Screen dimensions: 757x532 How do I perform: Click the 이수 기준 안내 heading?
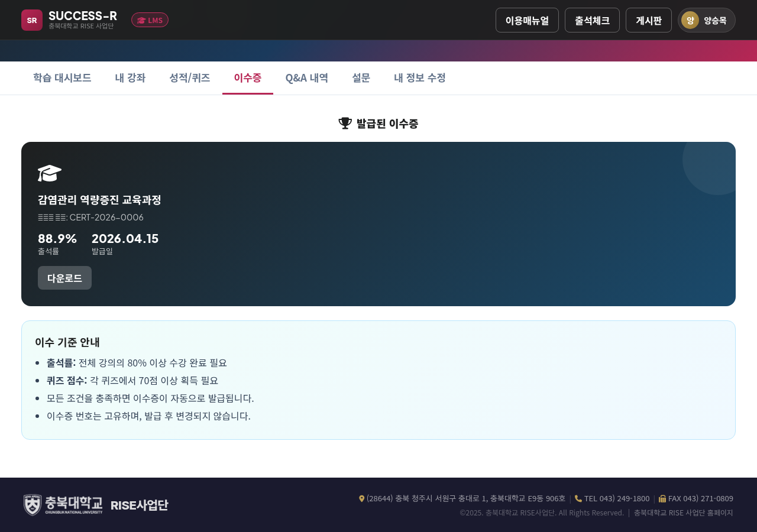click(x=67, y=342)
